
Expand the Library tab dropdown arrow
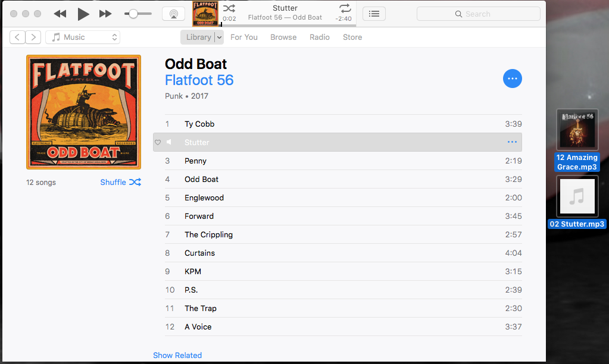[219, 37]
